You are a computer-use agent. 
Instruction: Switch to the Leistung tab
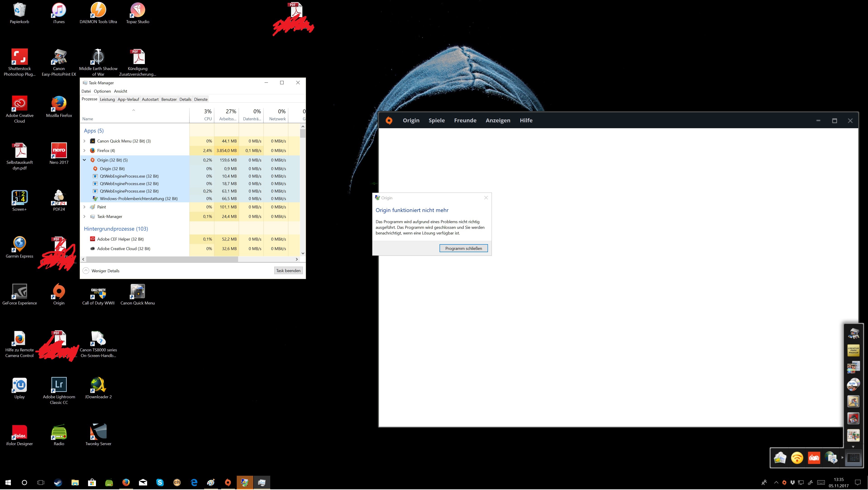[x=107, y=99]
